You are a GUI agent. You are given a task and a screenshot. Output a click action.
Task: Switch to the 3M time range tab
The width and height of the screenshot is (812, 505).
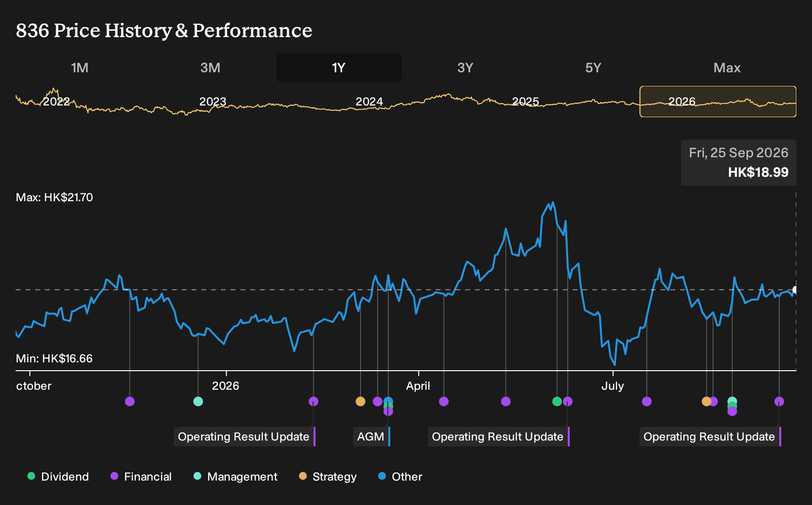tap(210, 67)
